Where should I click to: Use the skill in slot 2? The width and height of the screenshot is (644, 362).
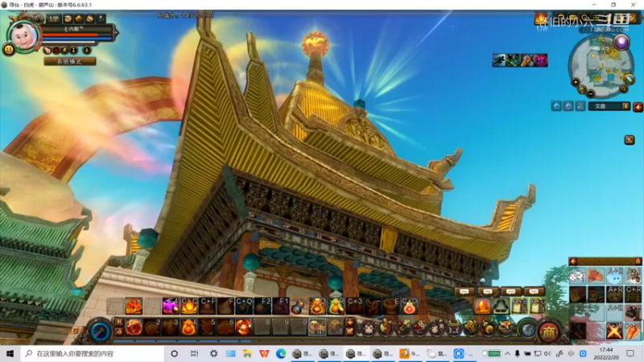pos(152,327)
